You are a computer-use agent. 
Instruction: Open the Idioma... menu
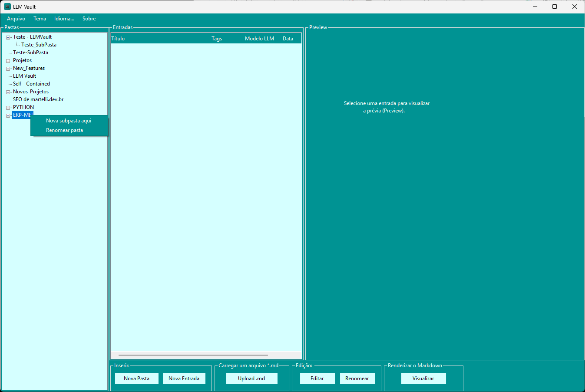pyautogui.click(x=64, y=19)
